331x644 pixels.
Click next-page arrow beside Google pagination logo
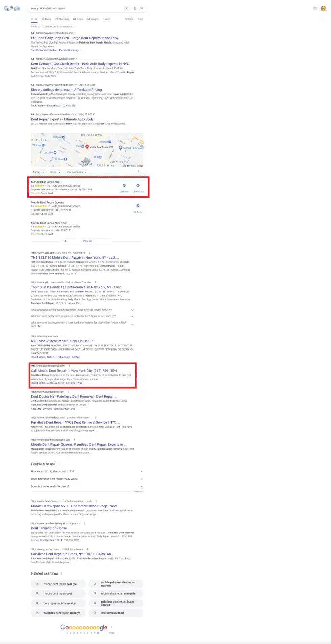[x=111, y=627]
